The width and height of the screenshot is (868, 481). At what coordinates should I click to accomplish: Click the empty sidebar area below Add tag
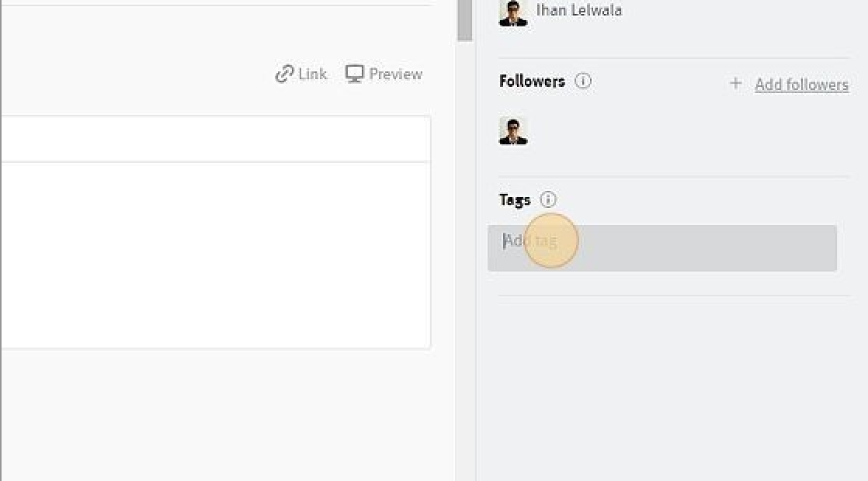click(x=672, y=380)
